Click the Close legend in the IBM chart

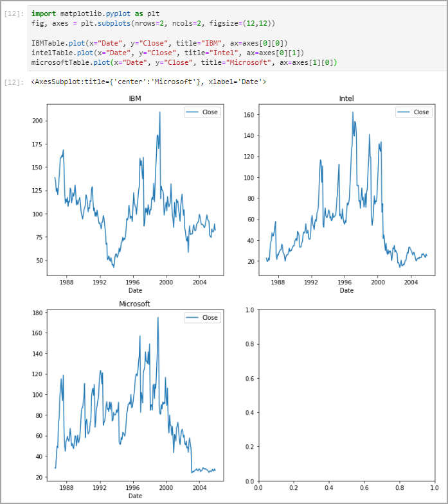[x=202, y=112]
